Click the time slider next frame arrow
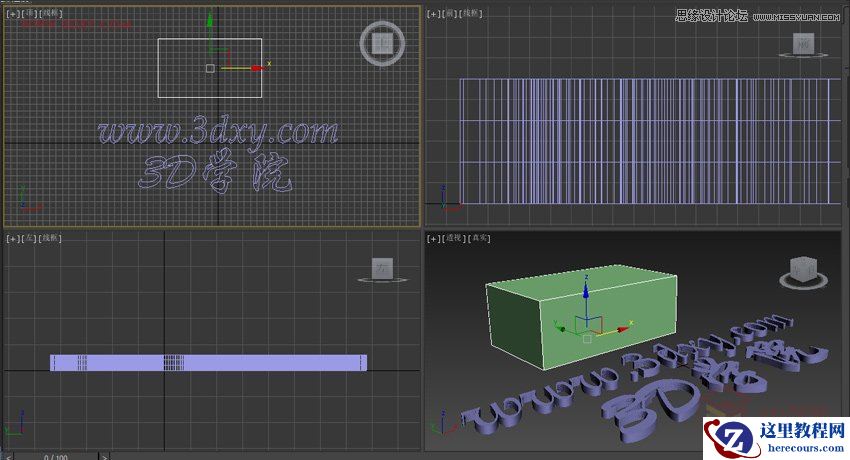Image resolution: width=850 pixels, height=460 pixels. (105, 457)
